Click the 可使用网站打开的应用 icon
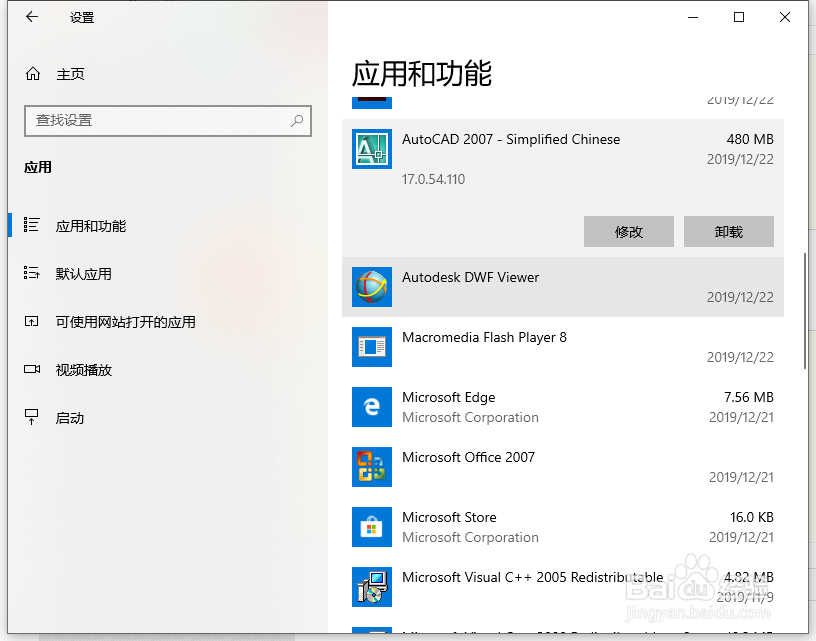The width and height of the screenshot is (816, 641). (31, 322)
